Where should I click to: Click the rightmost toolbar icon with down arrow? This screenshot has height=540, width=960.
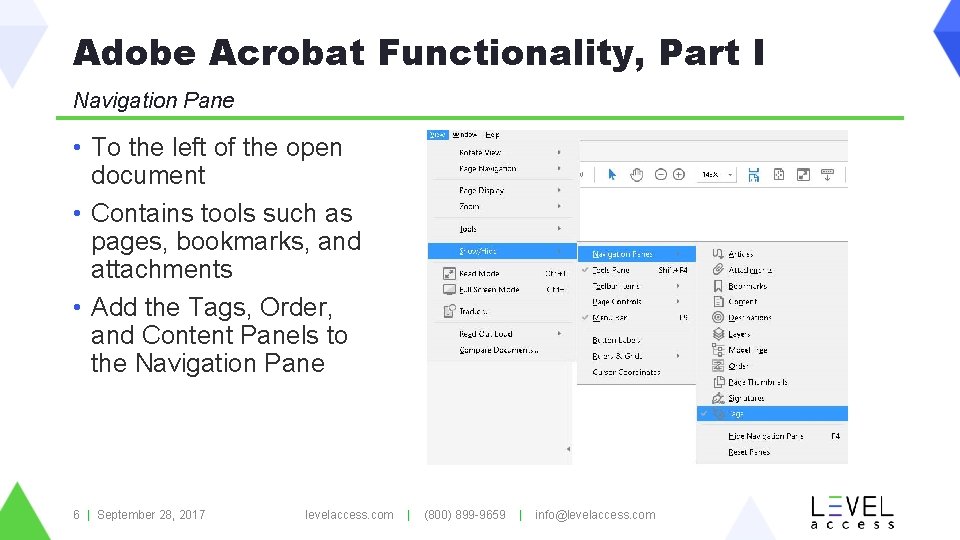(x=827, y=174)
